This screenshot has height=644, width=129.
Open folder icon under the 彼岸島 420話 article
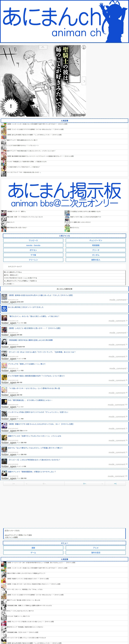tap(9, 302)
